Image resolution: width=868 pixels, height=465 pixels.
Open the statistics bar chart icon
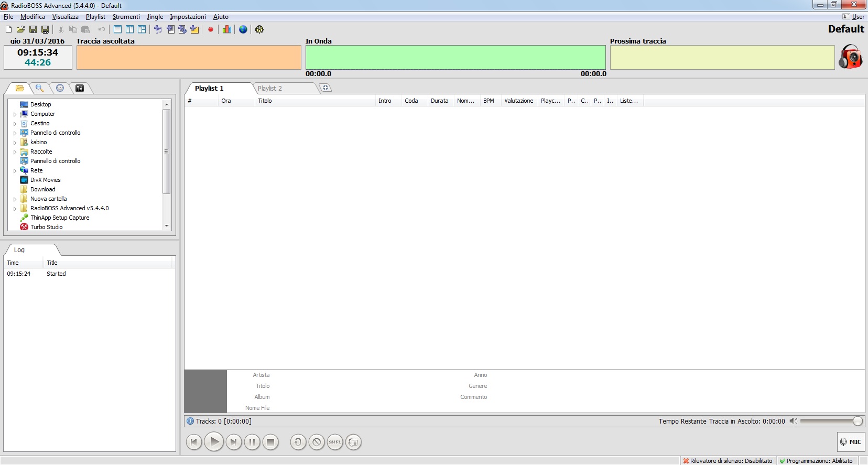point(226,29)
